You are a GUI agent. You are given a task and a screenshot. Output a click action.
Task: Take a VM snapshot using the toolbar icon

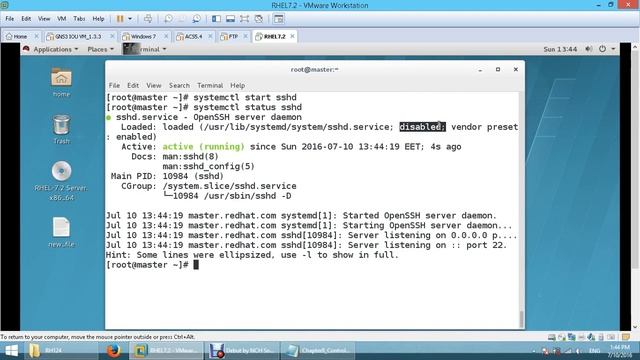168,19
